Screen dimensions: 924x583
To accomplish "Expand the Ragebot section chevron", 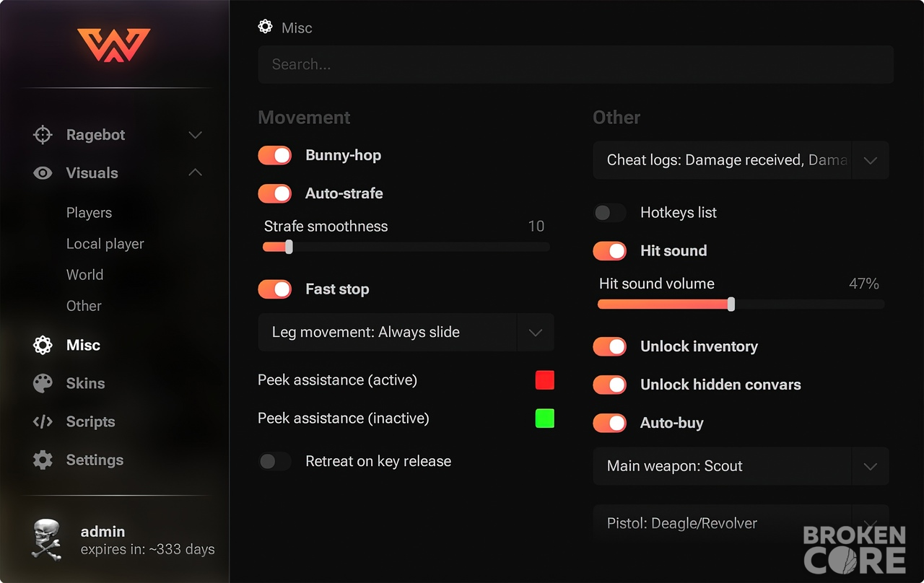I will tap(195, 135).
